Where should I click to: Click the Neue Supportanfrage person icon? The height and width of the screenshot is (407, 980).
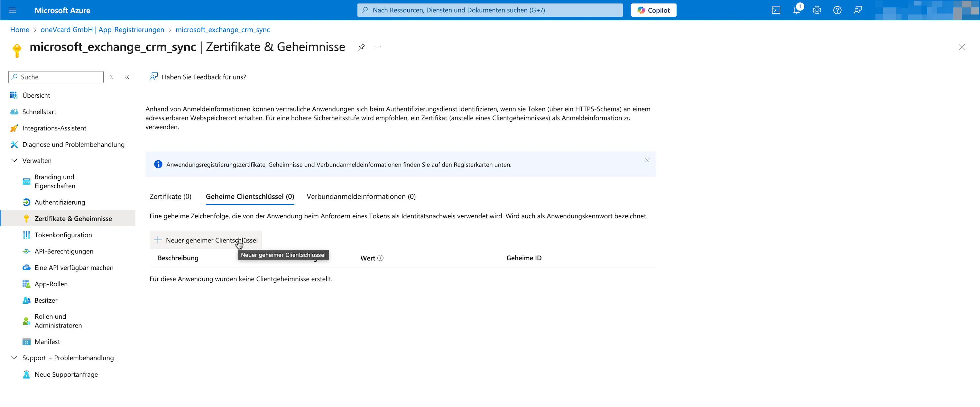coord(26,374)
